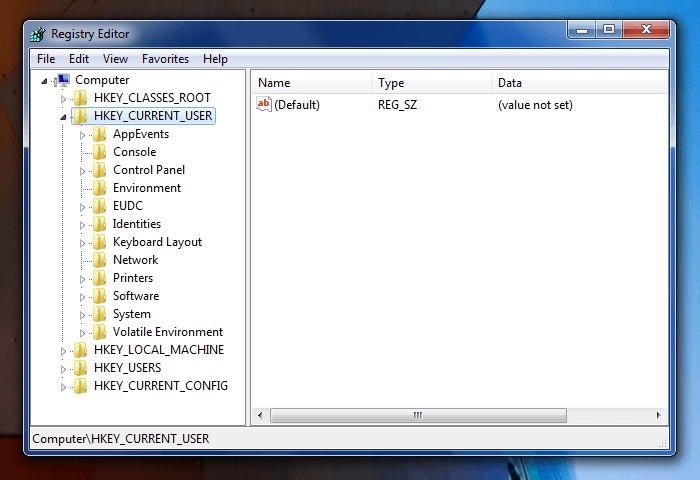Click the Control Panel folder icon
The width and height of the screenshot is (700, 480).
tap(99, 170)
